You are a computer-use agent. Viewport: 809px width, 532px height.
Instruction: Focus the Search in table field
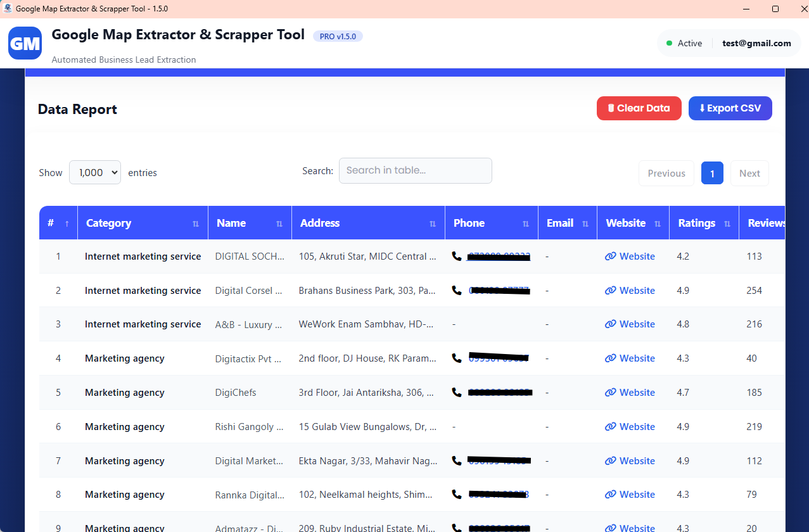coord(416,170)
